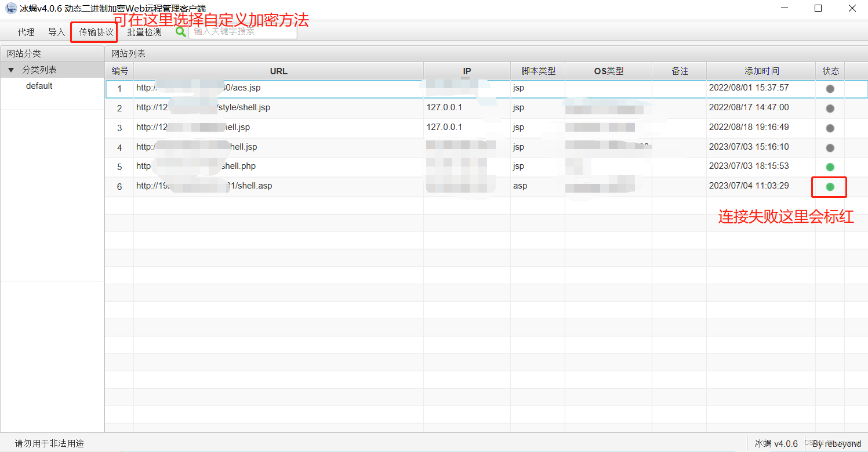The image size is (868, 452).
Task: Select the default category in the sidebar tree
Action: [x=39, y=85]
